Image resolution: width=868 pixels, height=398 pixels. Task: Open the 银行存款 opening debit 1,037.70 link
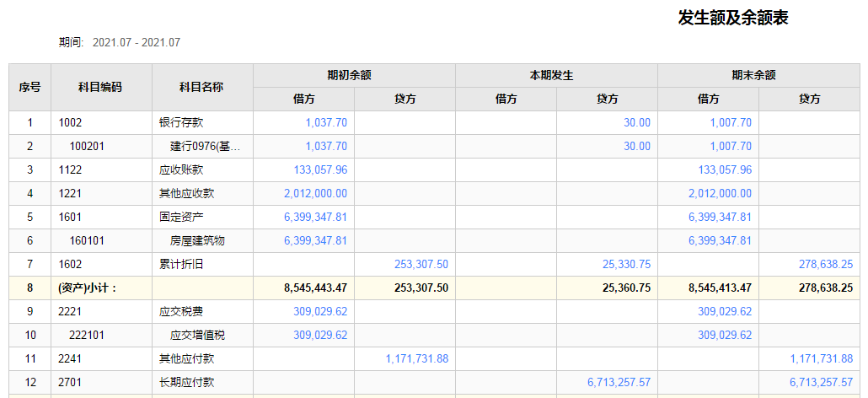(326, 123)
